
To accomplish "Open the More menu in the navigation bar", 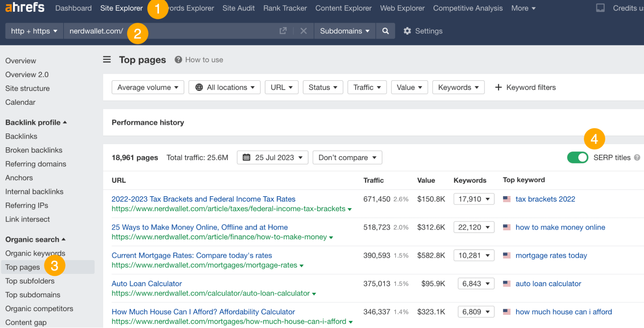I will point(523,8).
